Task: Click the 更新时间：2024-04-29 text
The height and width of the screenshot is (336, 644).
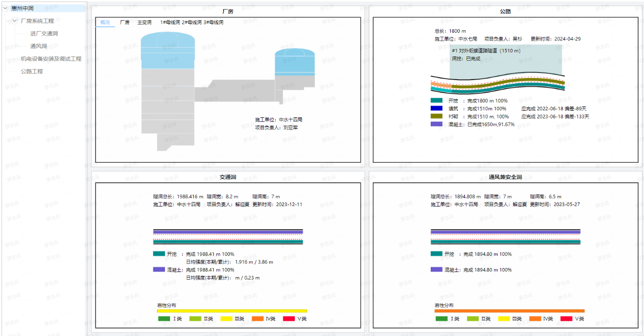Action: [556, 39]
